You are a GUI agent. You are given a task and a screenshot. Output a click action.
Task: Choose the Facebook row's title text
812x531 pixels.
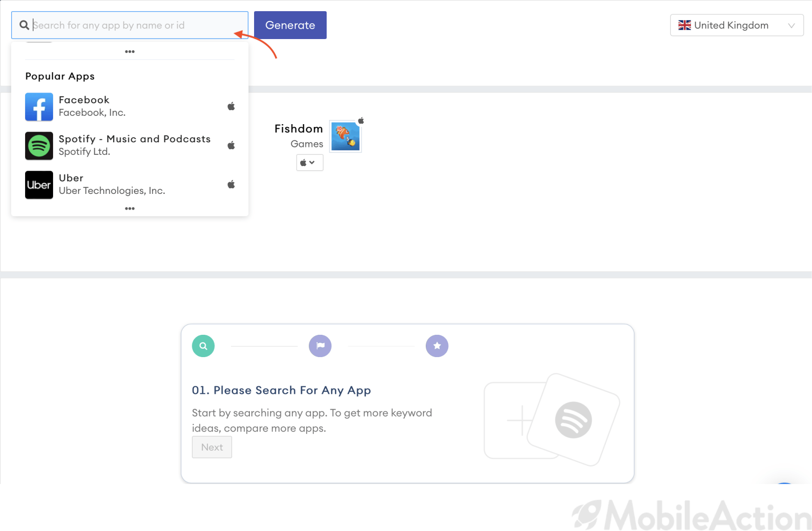[84, 100]
